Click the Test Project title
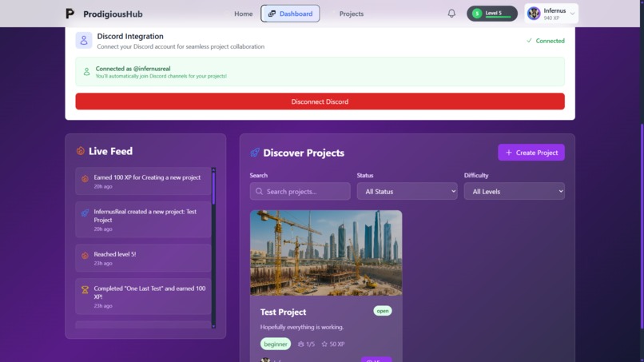 (x=283, y=312)
